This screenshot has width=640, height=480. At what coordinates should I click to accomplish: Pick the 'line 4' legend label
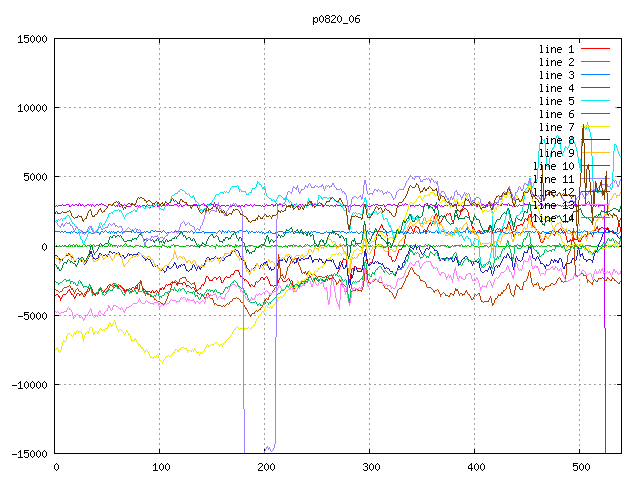556,88
